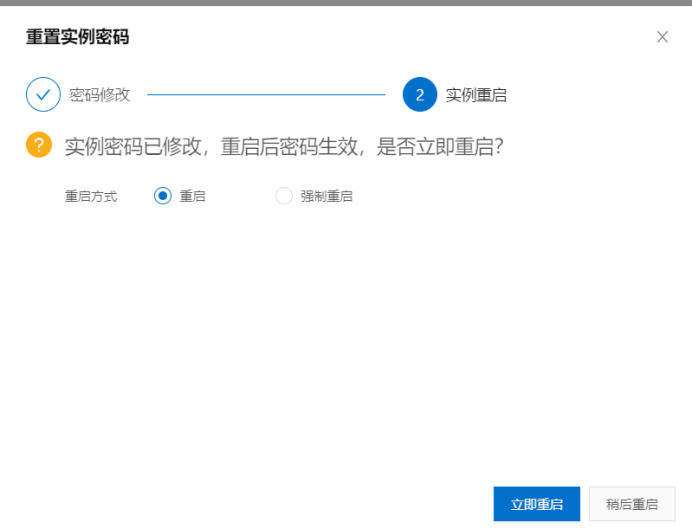Click the orange question mark icon
Viewport: 692px width, 530px height.
(x=39, y=145)
